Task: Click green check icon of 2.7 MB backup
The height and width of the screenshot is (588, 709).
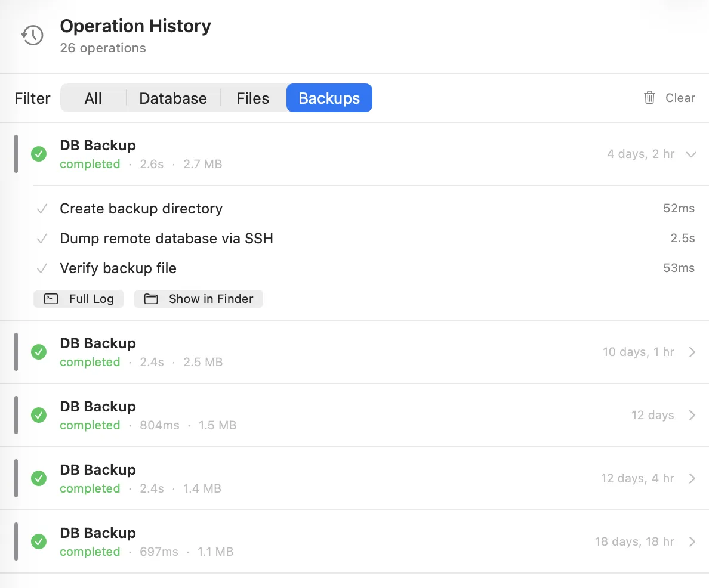Action: tap(39, 154)
